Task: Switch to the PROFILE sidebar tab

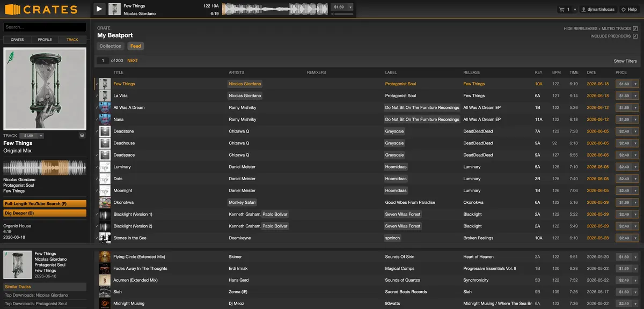Action: coord(45,40)
